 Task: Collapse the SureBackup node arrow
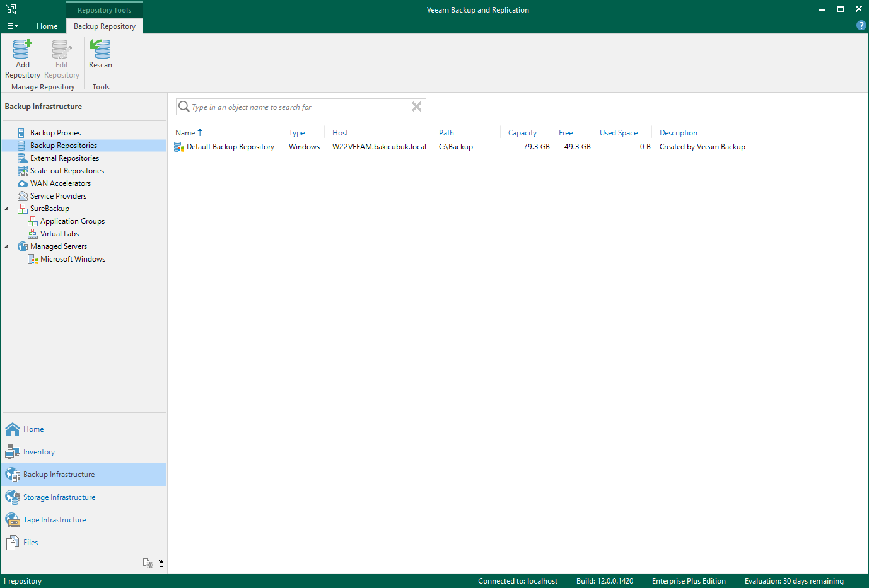7,209
